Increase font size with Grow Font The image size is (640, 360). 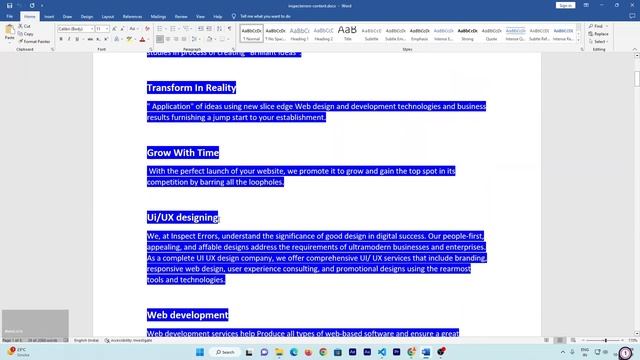tap(114, 29)
